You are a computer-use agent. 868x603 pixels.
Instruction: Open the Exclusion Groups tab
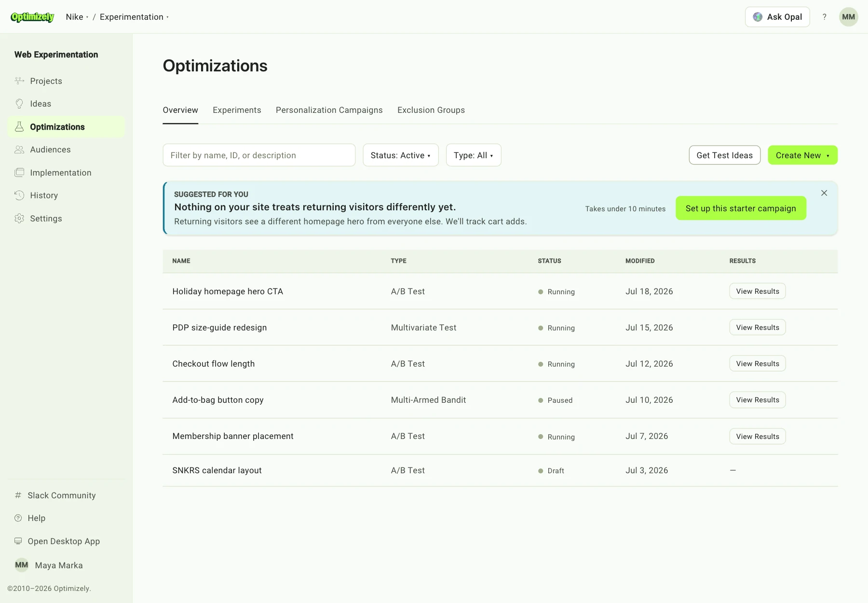tap(431, 110)
